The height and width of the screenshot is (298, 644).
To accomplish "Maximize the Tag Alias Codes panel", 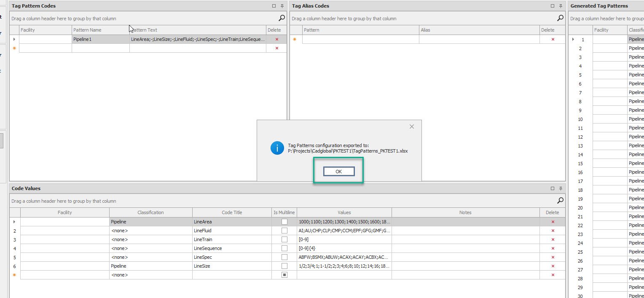I will [553, 6].
